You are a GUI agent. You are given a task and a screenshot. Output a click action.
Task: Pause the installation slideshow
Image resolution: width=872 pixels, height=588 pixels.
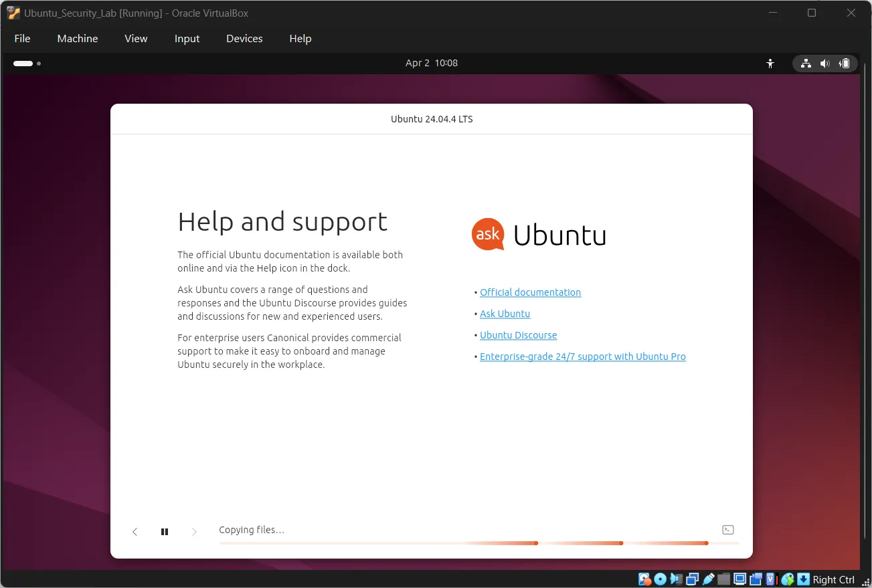click(165, 531)
